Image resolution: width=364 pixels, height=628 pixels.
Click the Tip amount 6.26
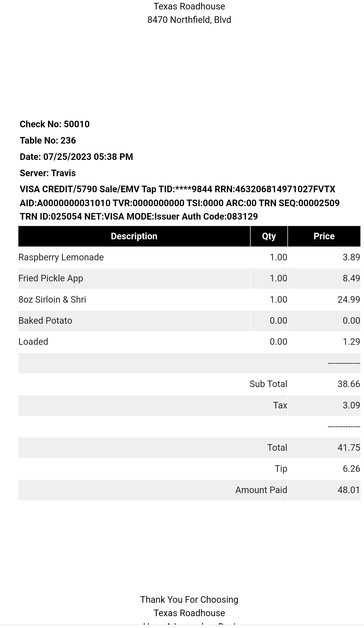351,469
